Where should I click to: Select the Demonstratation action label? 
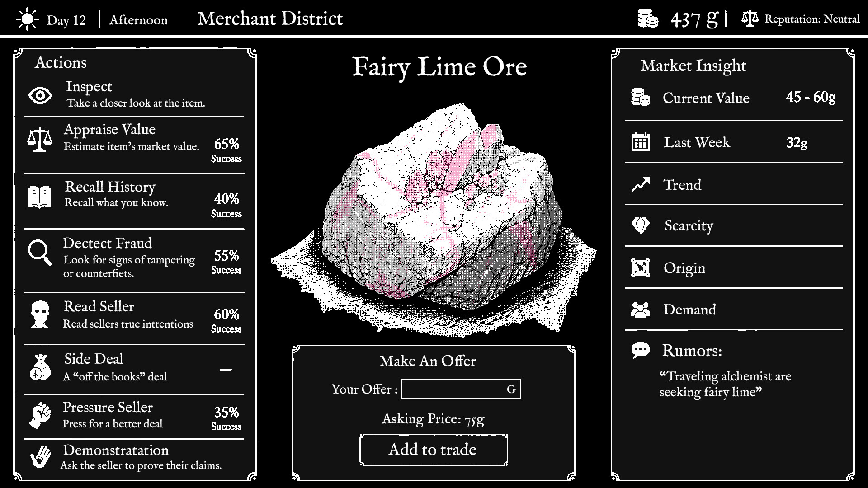point(116,450)
